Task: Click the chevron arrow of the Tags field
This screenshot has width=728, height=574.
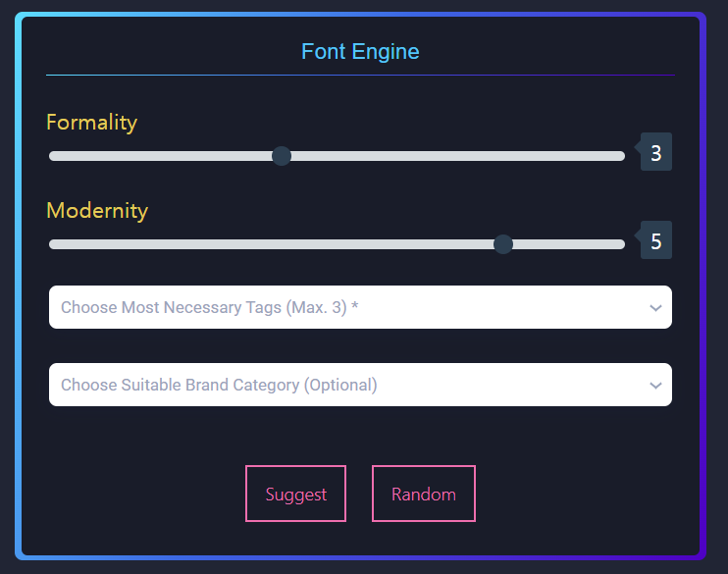Action: [x=656, y=308]
